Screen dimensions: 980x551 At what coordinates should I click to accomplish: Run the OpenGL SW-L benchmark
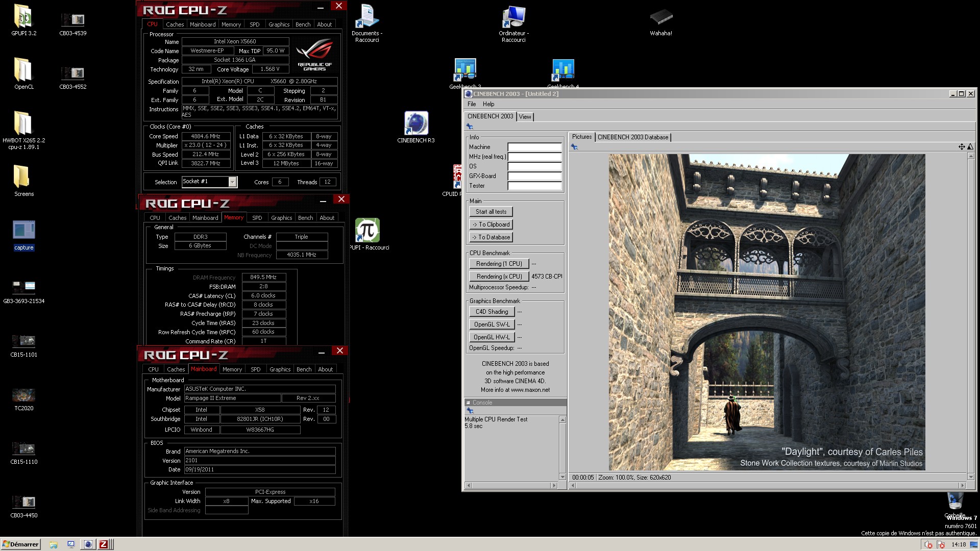(x=492, y=324)
